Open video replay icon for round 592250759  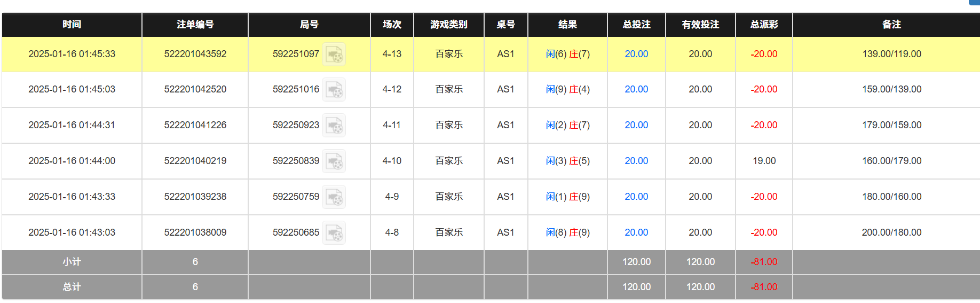tap(334, 197)
